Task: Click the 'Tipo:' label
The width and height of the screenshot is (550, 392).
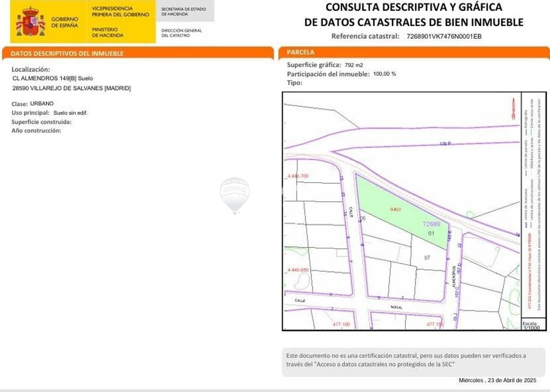Action: click(x=294, y=83)
